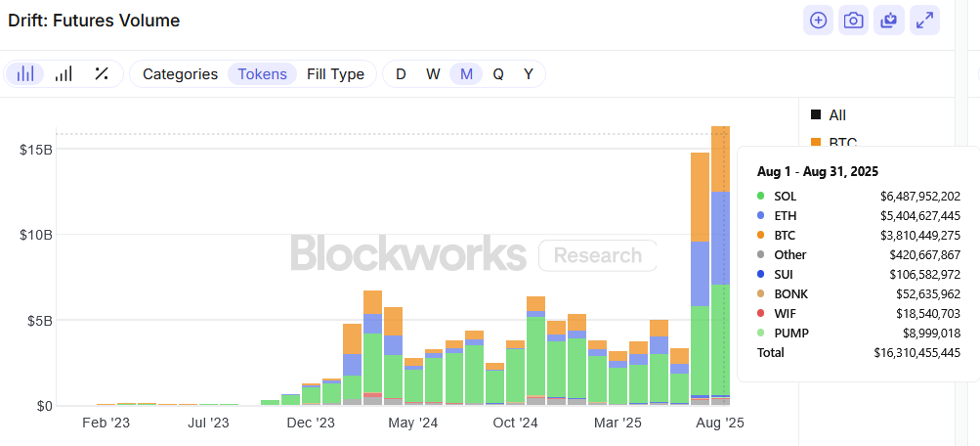This screenshot has width=980, height=446.
Task: Click the Dec '23 x-axis label
Action: [x=311, y=423]
